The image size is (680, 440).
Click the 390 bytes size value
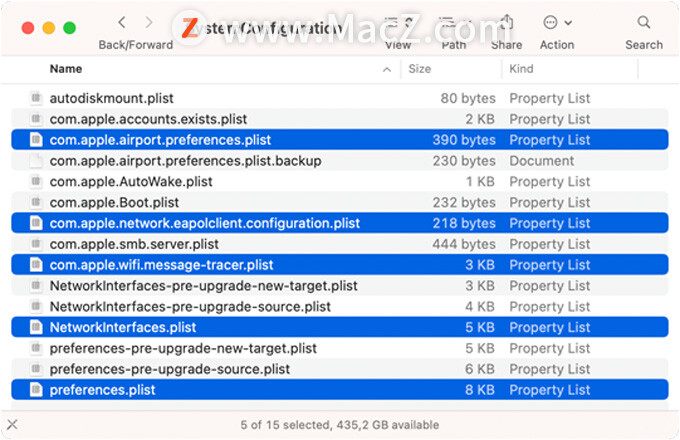(464, 140)
